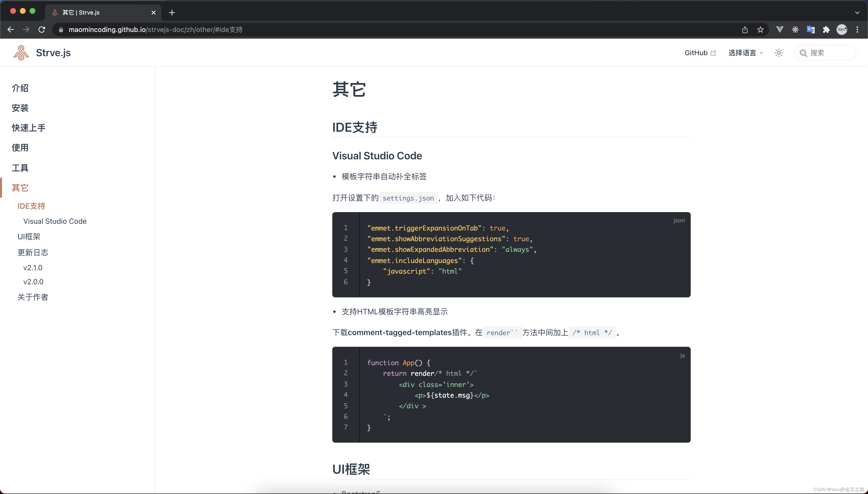Jump to the UI框架 sidebar link

coord(29,237)
